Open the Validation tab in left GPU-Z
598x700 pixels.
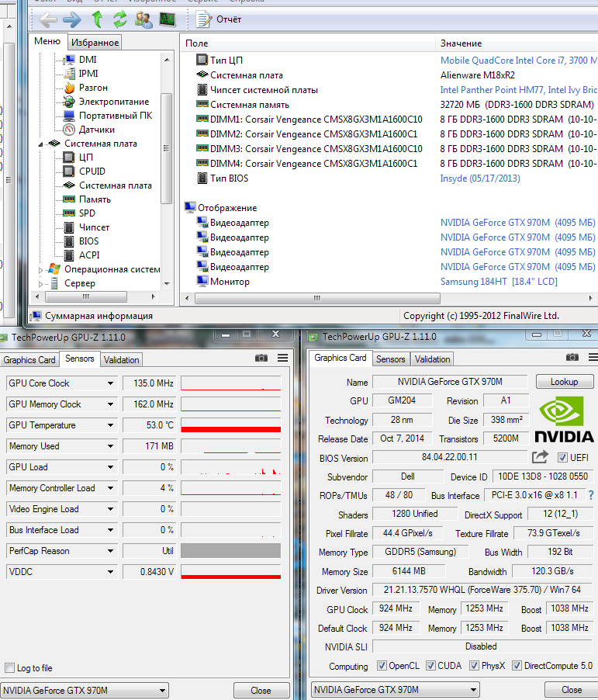click(122, 360)
